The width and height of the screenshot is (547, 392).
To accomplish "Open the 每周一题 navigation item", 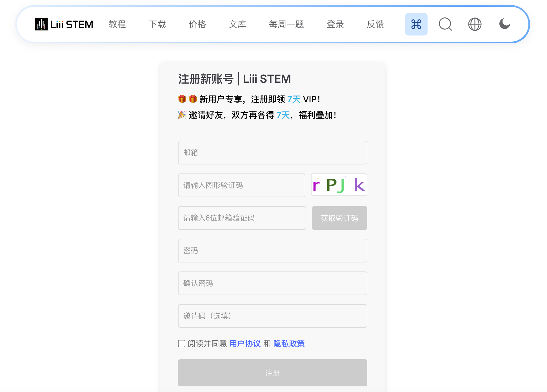I will pos(286,24).
